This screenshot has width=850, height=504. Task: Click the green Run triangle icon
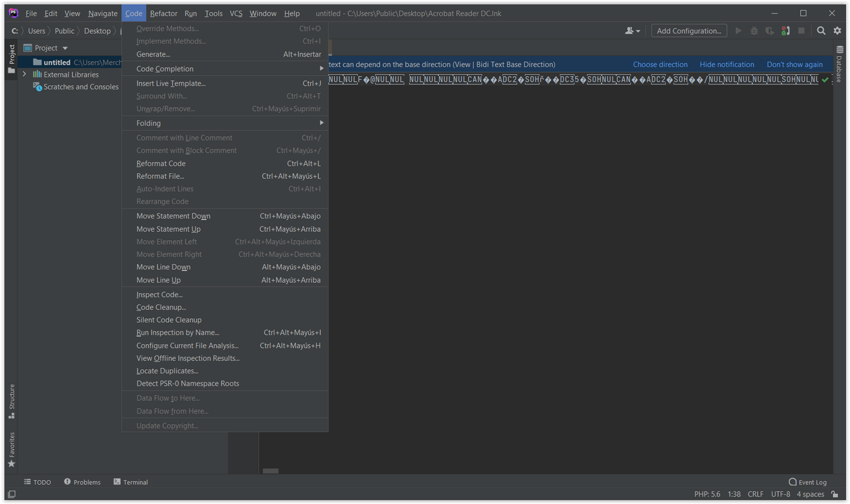coord(738,31)
